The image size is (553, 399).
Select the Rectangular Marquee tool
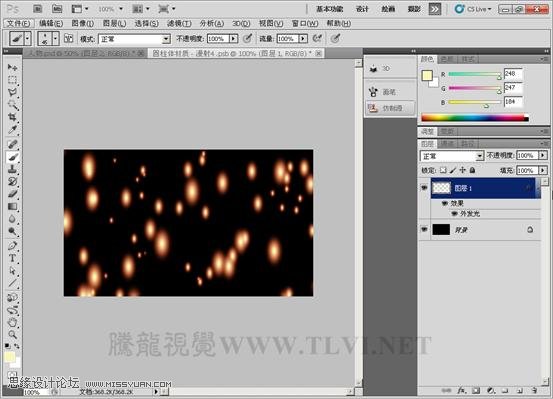click(12, 80)
